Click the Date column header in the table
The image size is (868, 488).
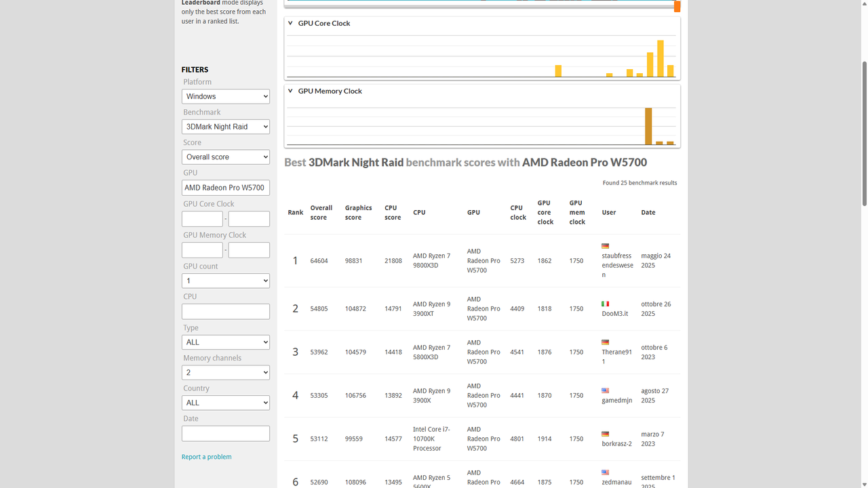pyautogui.click(x=648, y=212)
